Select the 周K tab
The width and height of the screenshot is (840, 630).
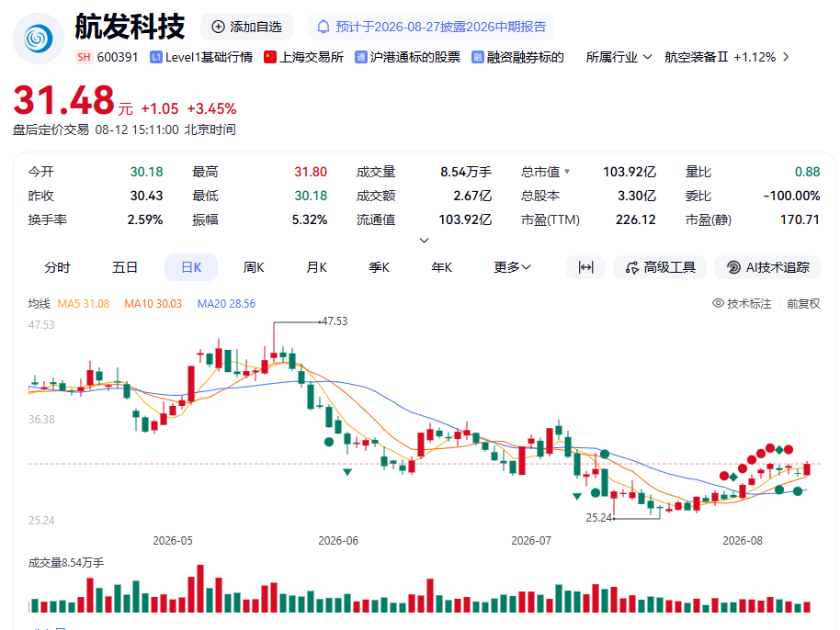254,267
